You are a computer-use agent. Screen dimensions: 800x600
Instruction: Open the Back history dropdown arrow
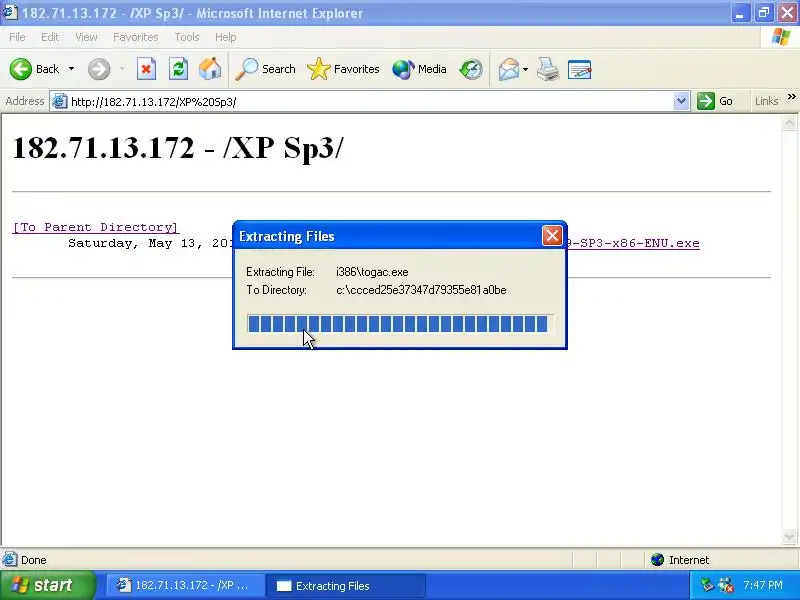71,69
